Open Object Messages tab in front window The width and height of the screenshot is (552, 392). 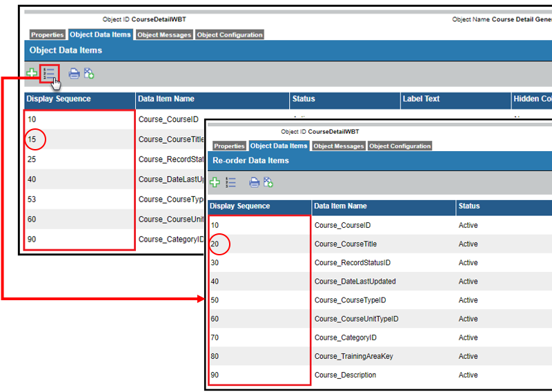pyautogui.click(x=339, y=146)
